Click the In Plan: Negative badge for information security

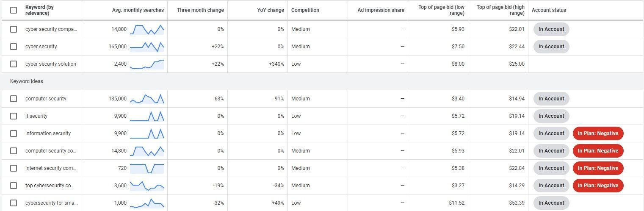coord(598,133)
